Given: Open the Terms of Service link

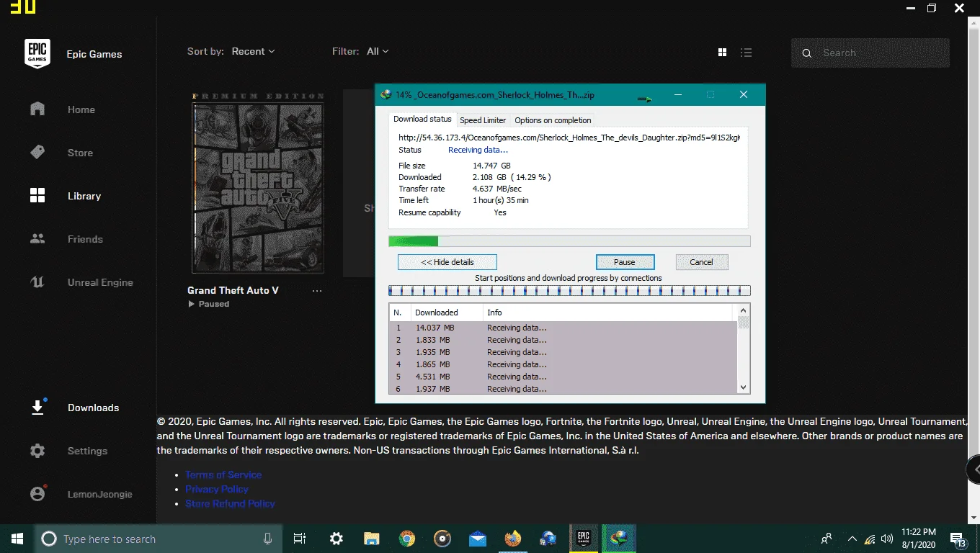Looking at the screenshot, I should click(223, 475).
